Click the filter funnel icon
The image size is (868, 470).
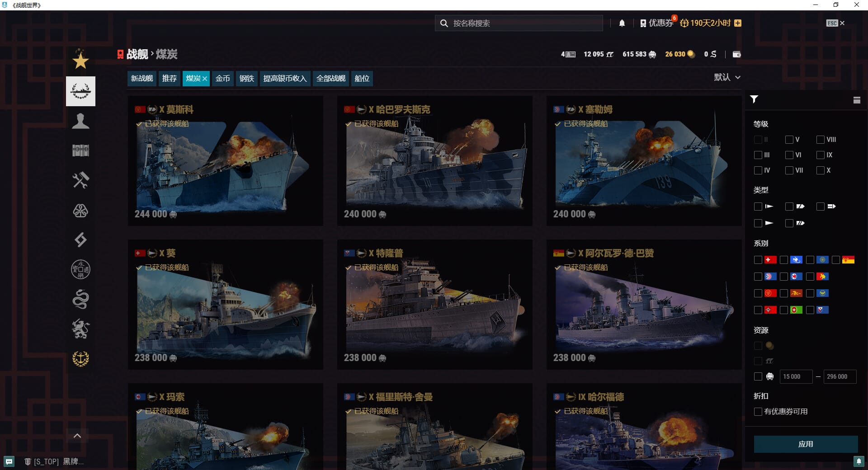pos(754,99)
